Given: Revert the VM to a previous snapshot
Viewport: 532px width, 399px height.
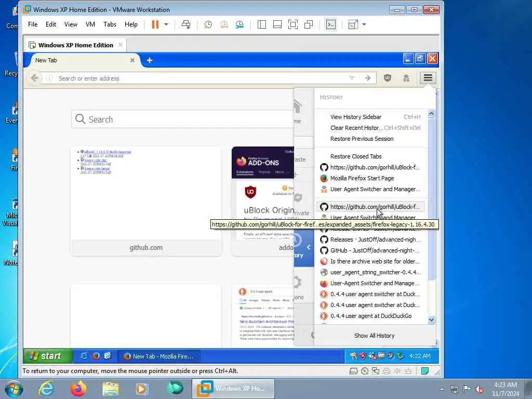Looking at the screenshot, I should pyautogui.click(x=224, y=24).
